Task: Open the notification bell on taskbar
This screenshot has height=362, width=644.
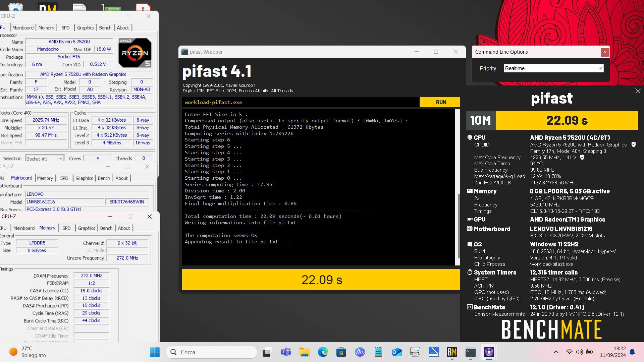Action: pyautogui.click(x=632, y=352)
